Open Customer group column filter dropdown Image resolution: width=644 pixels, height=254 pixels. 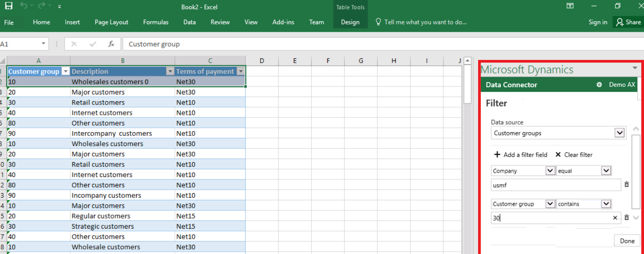point(66,71)
